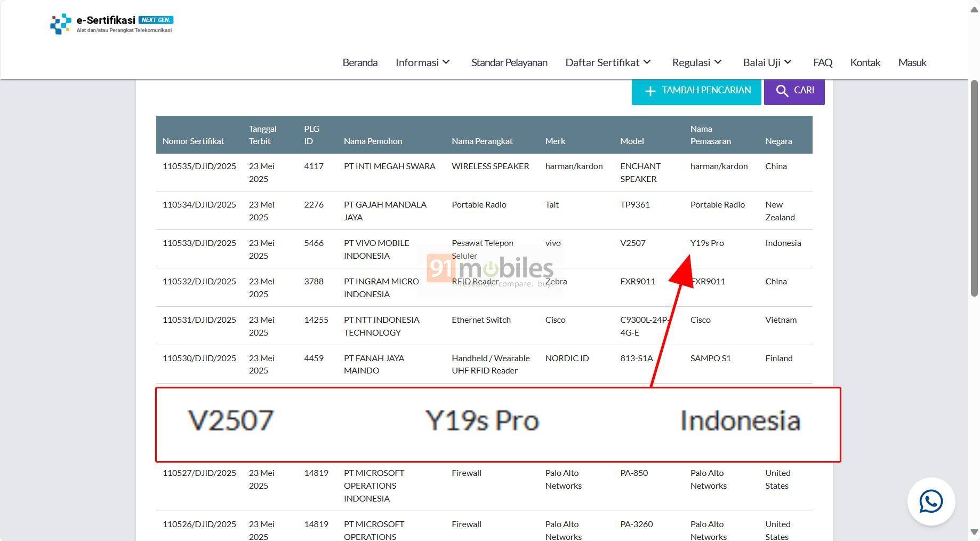The height and width of the screenshot is (541, 980).
Task: Click the scrollbar up arrow
Action: [974, 11]
